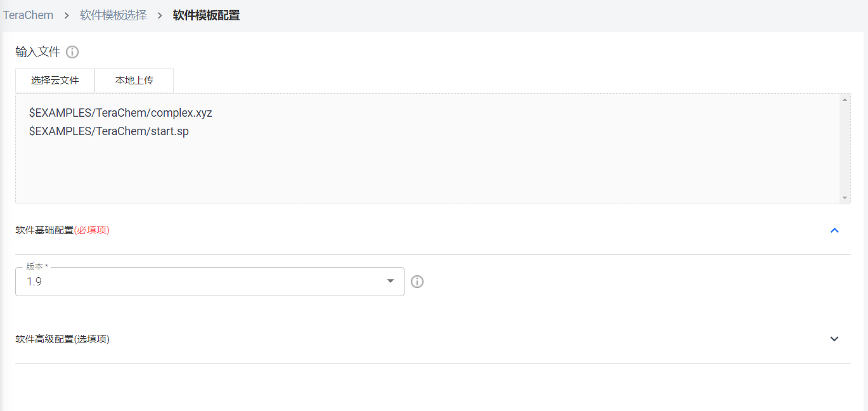Click the scrollbar down arrow in file list
Viewport: 868px width, 411px height.
tap(845, 198)
